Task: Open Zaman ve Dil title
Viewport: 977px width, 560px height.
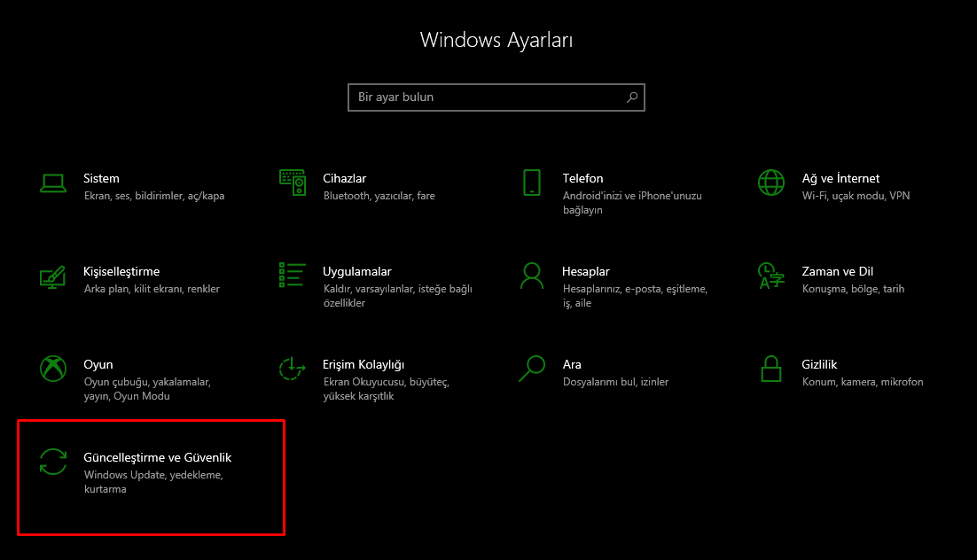Action: point(838,272)
